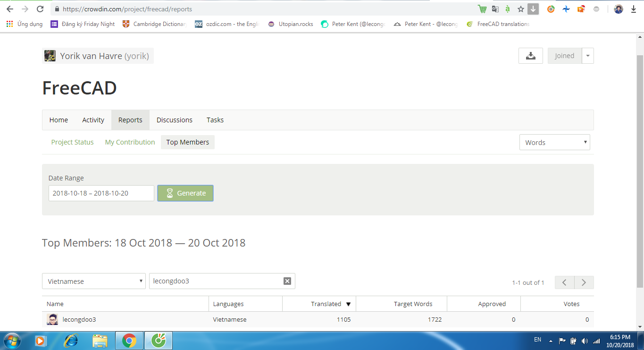The height and width of the screenshot is (350, 644).
Task: Click the gray download arrow extension icon
Action: [533, 9]
